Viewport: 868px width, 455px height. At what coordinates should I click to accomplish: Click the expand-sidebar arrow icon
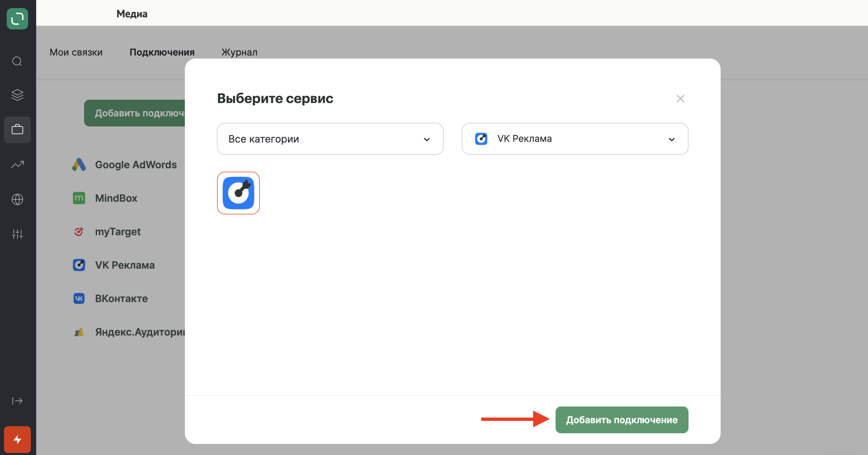17,400
